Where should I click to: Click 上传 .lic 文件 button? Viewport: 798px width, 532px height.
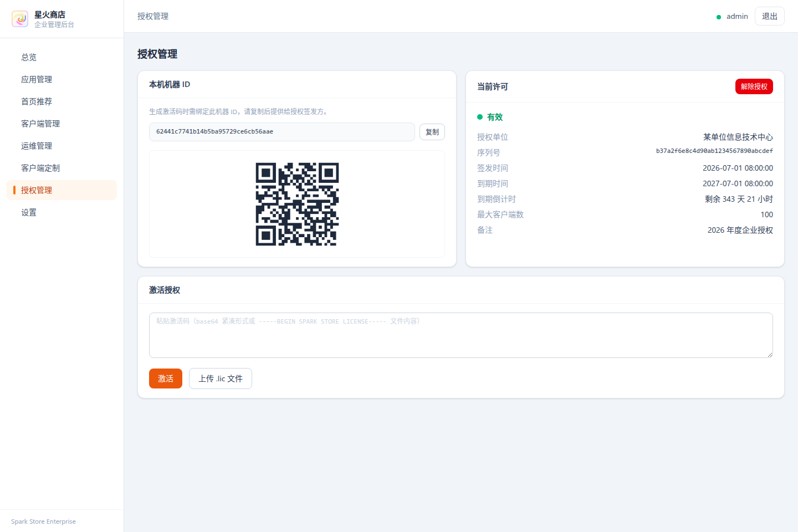[221, 378]
